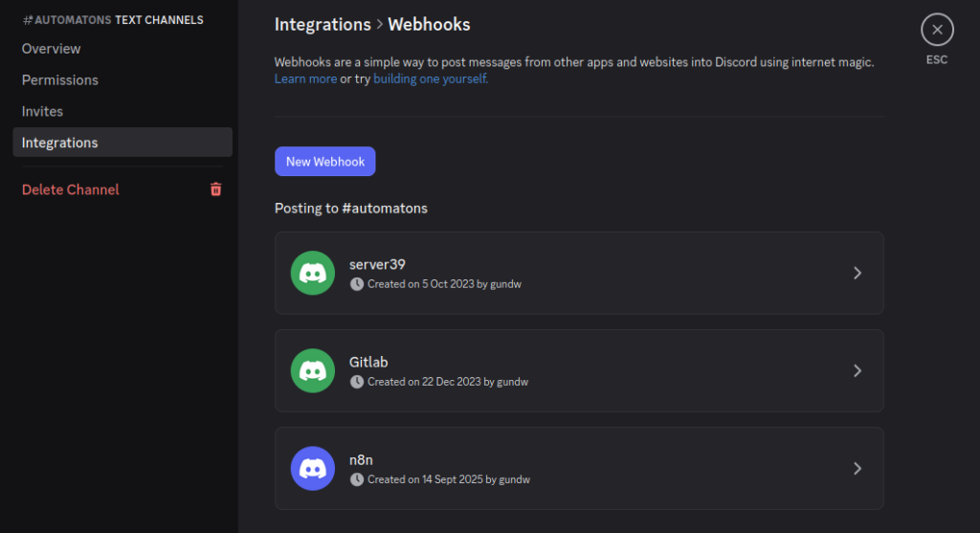Viewport: 980px width, 533px height.
Task: Click the trash icon beside Delete Channel
Action: (x=215, y=189)
